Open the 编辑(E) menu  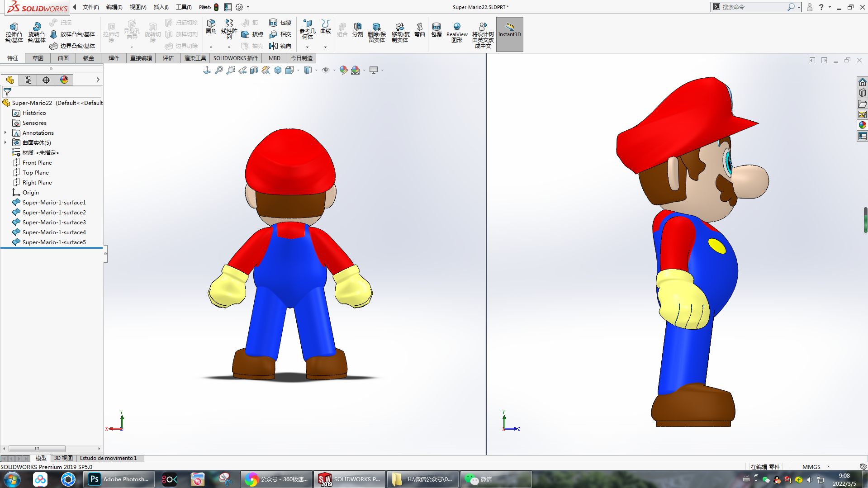click(114, 7)
